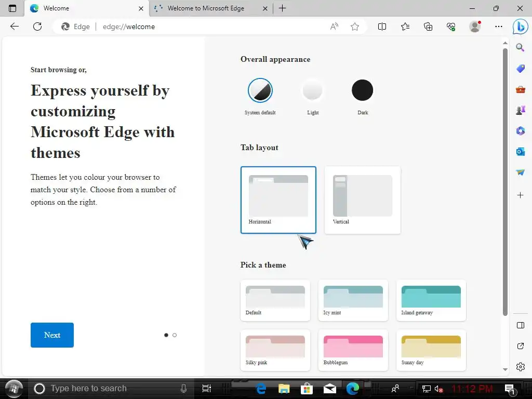Image resolution: width=532 pixels, height=399 pixels.
Task: Open sidebar Drop paper plane icon
Action: [520, 172]
